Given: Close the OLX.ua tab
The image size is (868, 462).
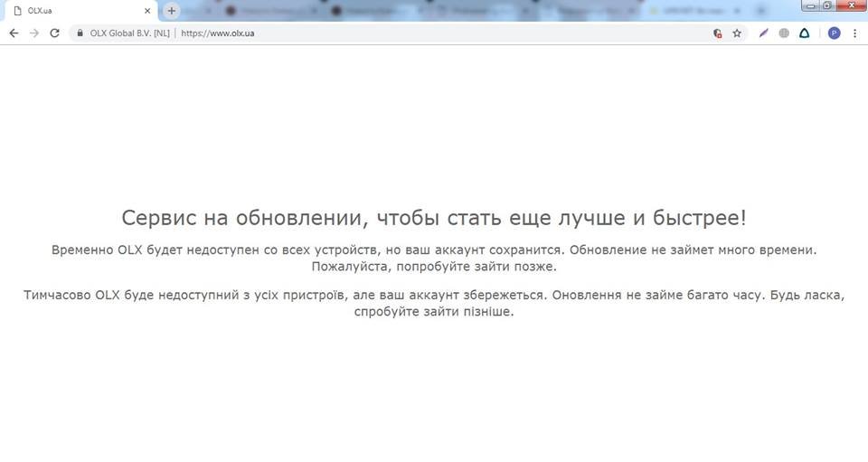Looking at the screenshot, I should tap(147, 11).
